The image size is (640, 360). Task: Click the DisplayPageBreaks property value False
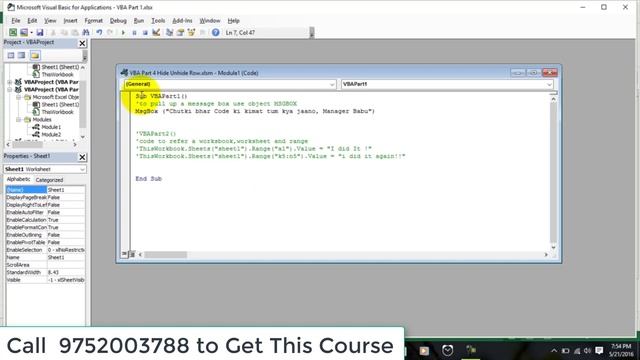click(66, 197)
